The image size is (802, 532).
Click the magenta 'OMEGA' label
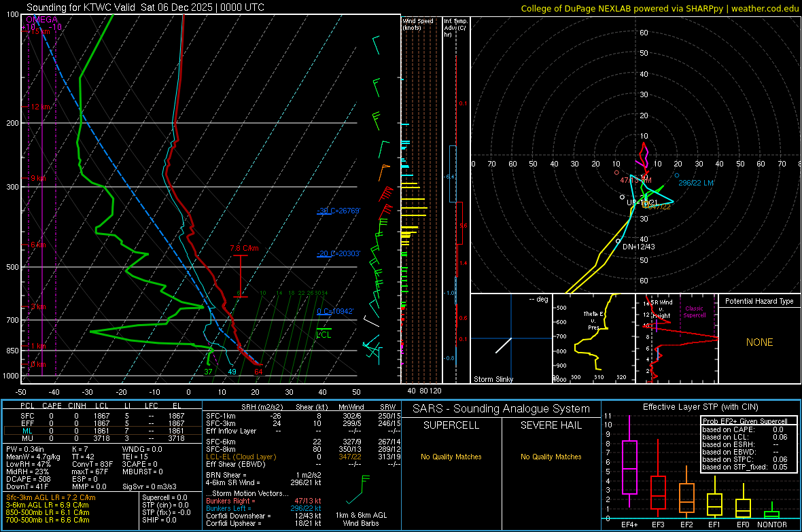point(41,20)
